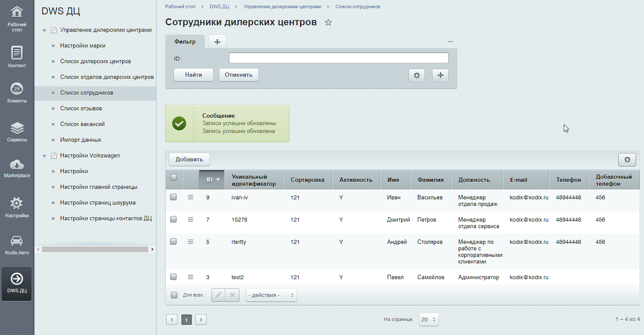Sort by E-mail column header
This screenshot has width=644, height=335.
coord(526,180)
